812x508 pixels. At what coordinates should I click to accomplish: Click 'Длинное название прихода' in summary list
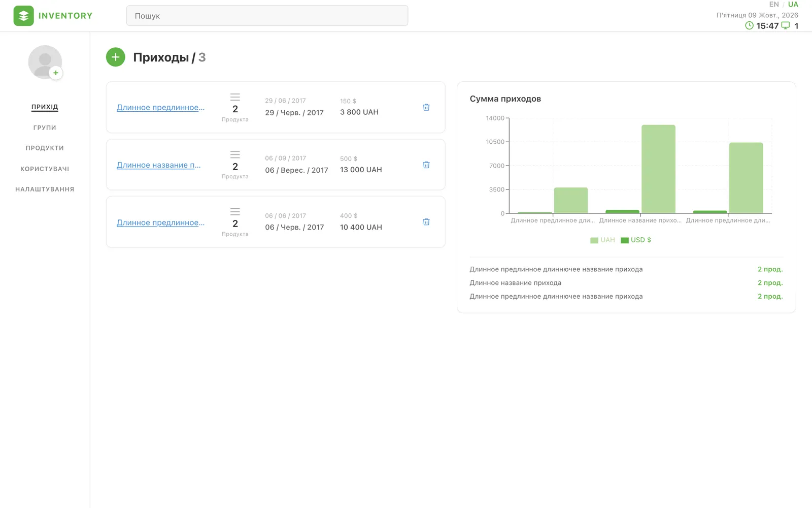point(516,283)
